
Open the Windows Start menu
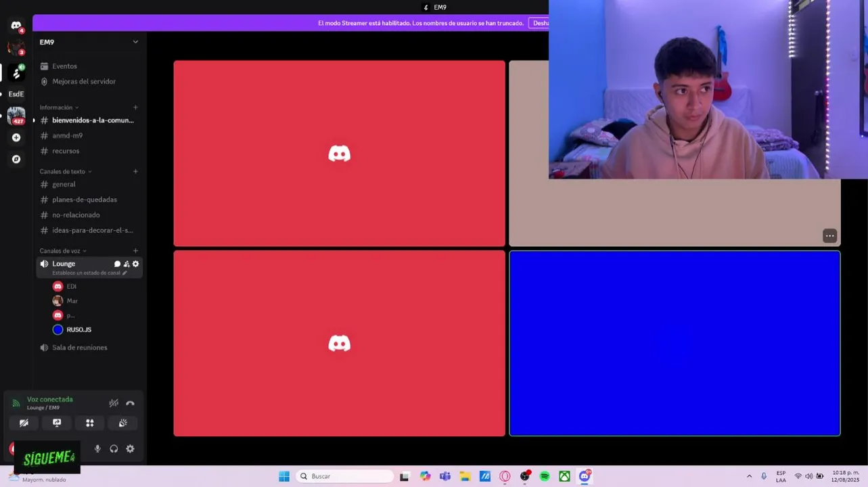(x=284, y=476)
